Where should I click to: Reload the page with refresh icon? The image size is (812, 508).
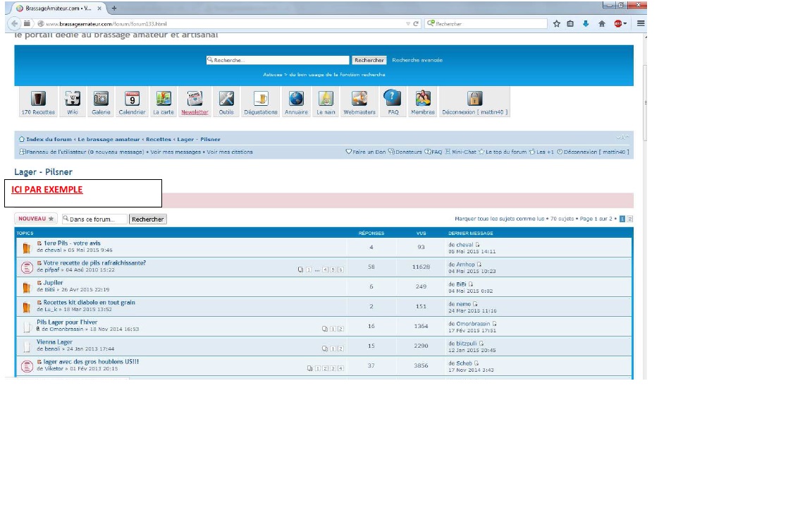tap(416, 24)
